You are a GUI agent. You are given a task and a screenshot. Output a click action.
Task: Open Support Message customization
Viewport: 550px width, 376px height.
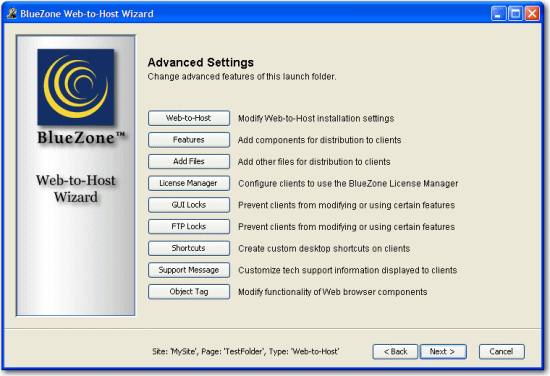click(x=189, y=270)
